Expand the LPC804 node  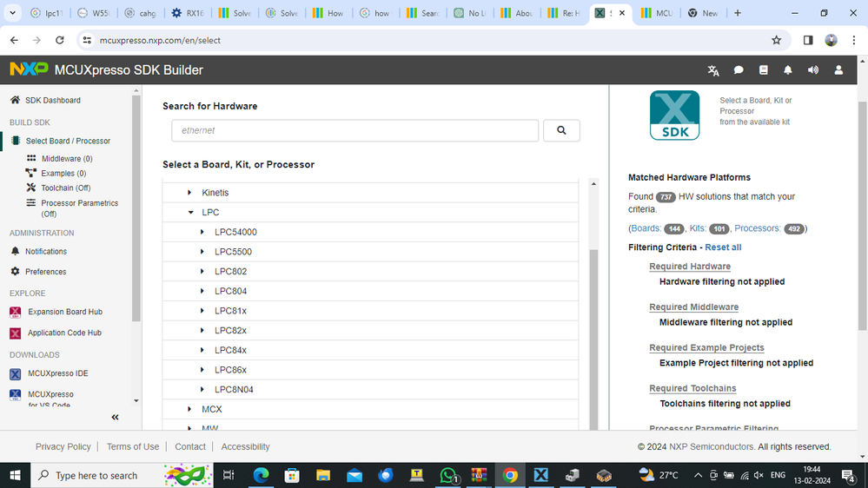tap(202, 291)
